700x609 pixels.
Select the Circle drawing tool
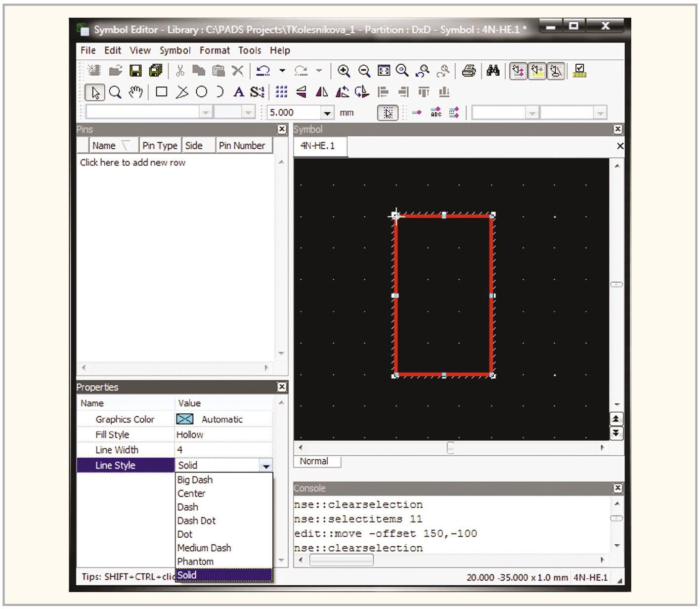point(201,92)
